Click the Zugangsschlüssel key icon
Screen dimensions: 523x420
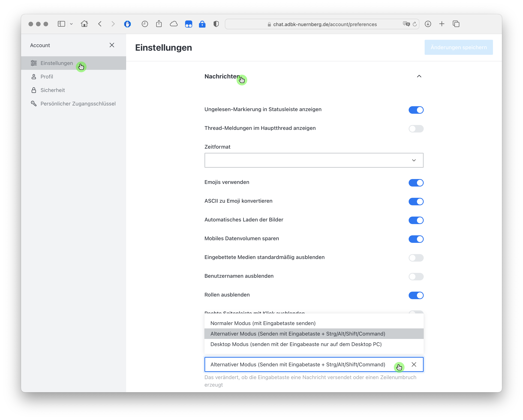(34, 104)
